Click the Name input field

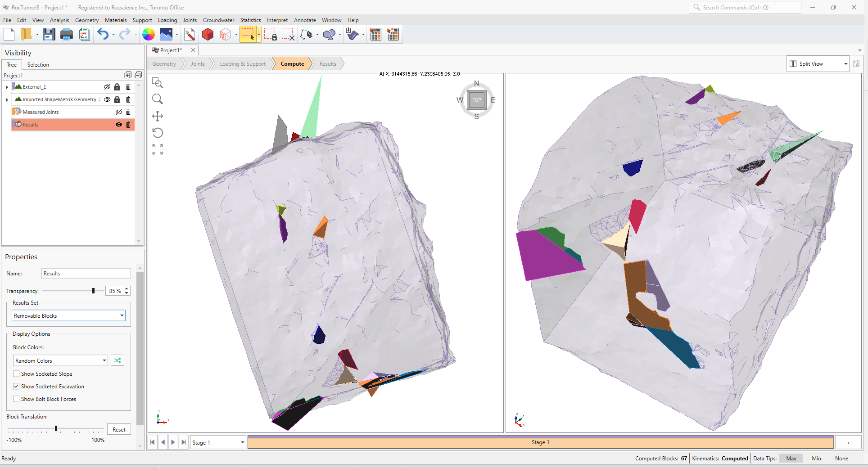click(86, 274)
